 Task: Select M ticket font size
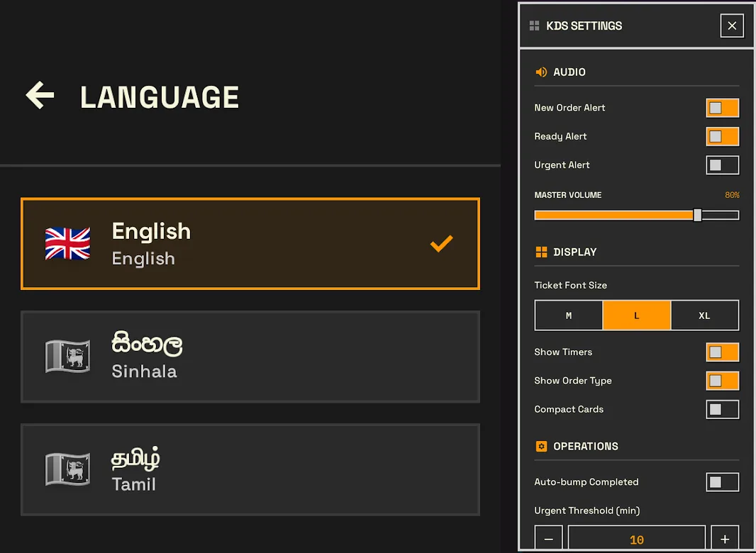coord(569,315)
